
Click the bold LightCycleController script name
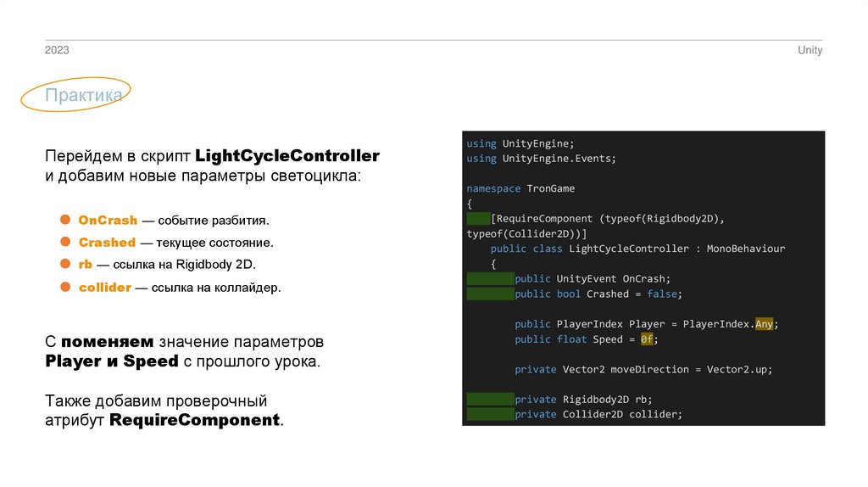287,156
